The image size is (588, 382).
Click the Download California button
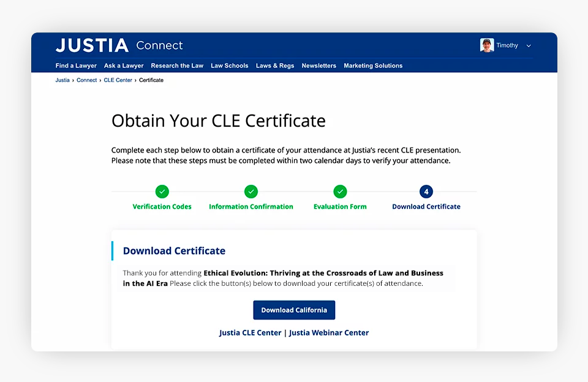coord(294,310)
